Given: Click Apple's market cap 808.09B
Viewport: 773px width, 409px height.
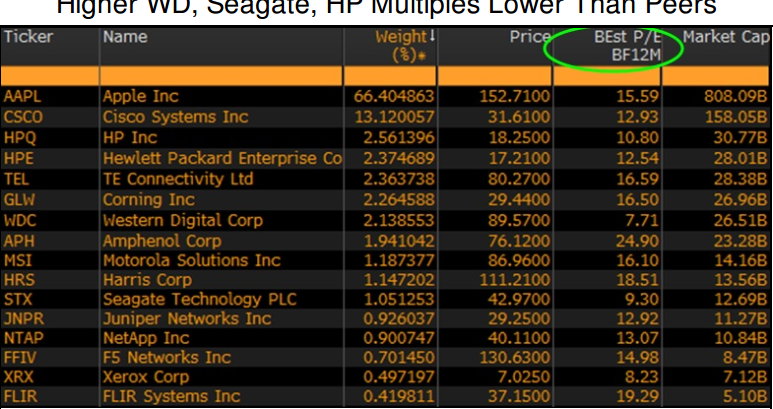Looking at the screenshot, I should pyautogui.click(x=738, y=97).
